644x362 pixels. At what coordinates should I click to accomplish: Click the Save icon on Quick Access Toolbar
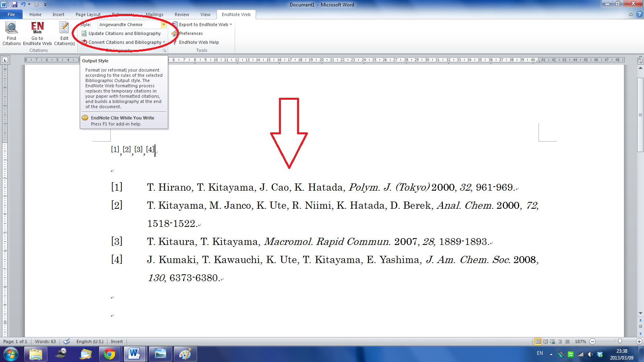14,4
